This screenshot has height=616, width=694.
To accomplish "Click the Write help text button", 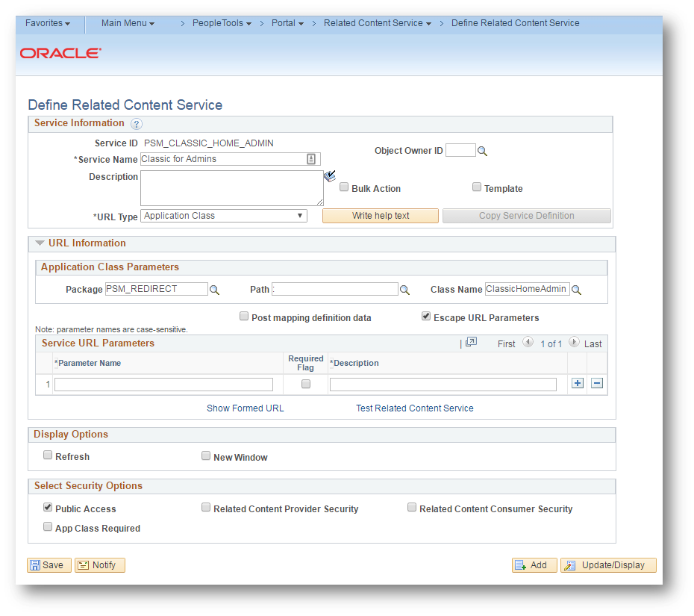I will click(381, 216).
